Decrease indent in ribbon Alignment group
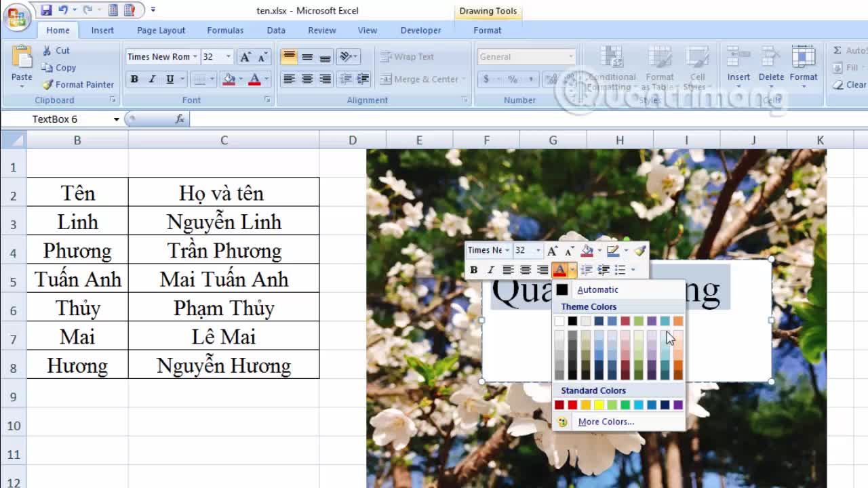 pos(345,79)
